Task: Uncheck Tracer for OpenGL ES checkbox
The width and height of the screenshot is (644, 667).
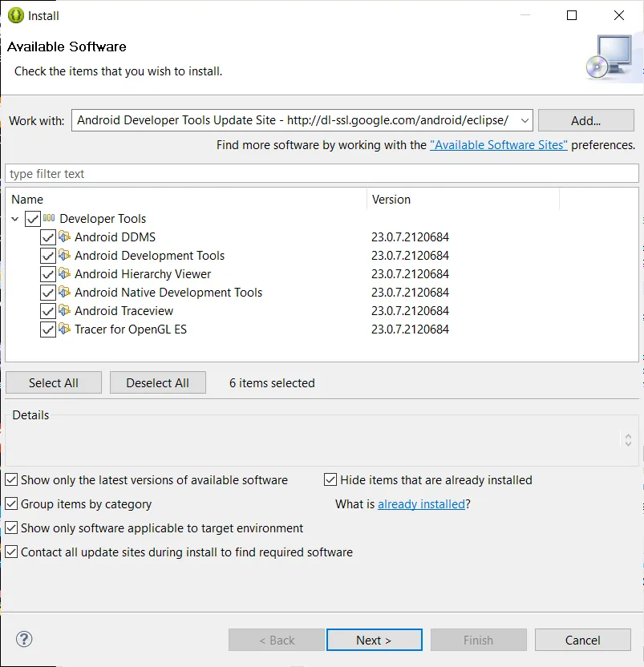Action: 48,329
